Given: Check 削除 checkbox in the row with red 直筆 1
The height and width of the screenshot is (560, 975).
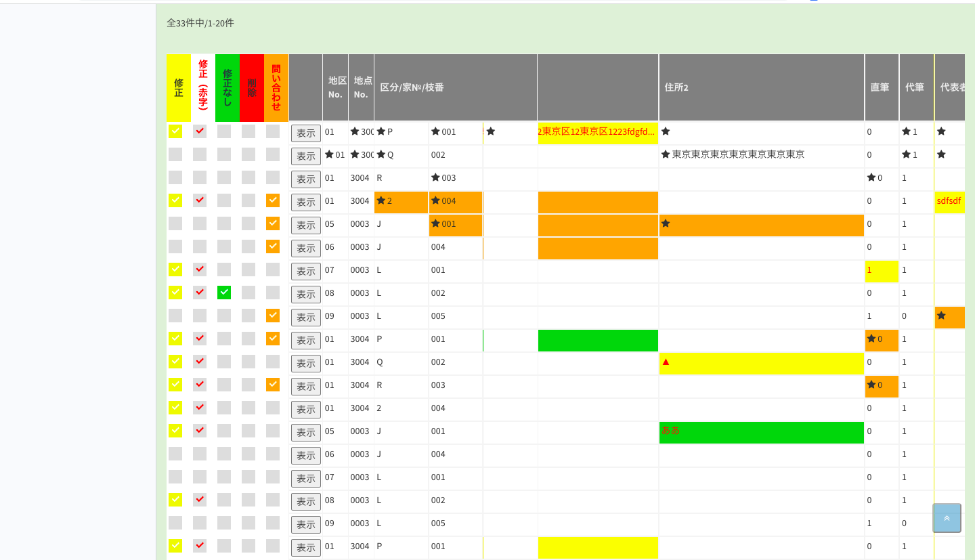Looking at the screenshot, I should point(248,270).
